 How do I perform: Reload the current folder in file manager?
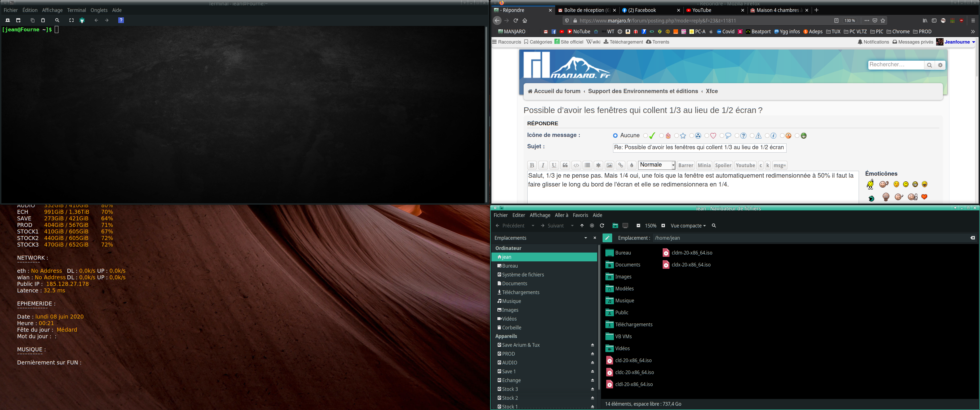[x=602, y=226]
